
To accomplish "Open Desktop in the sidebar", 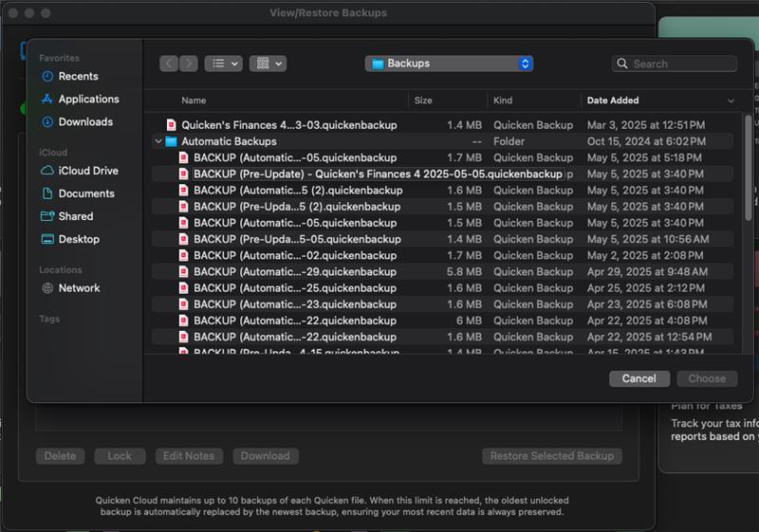I will point(70,239).
